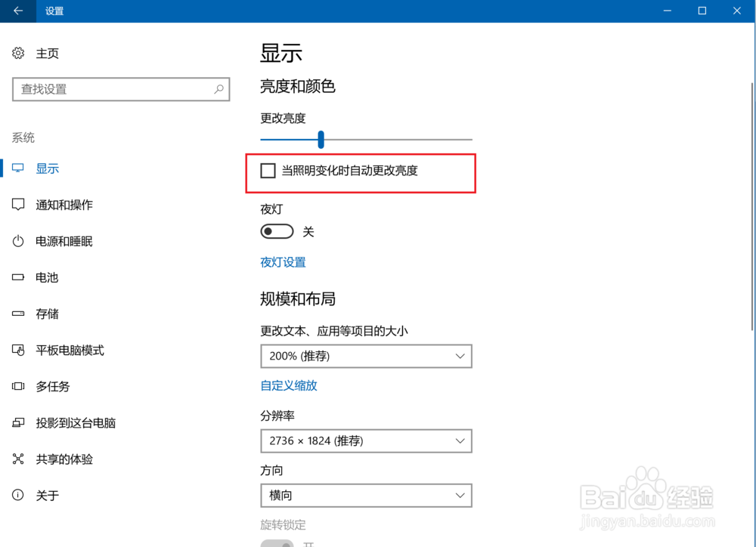Image resolution: width=756 pixels, height=547 pixels.
Task: Switch to the 显示 (Display) section
Action: pyautogui.click(x=47, y=168)
